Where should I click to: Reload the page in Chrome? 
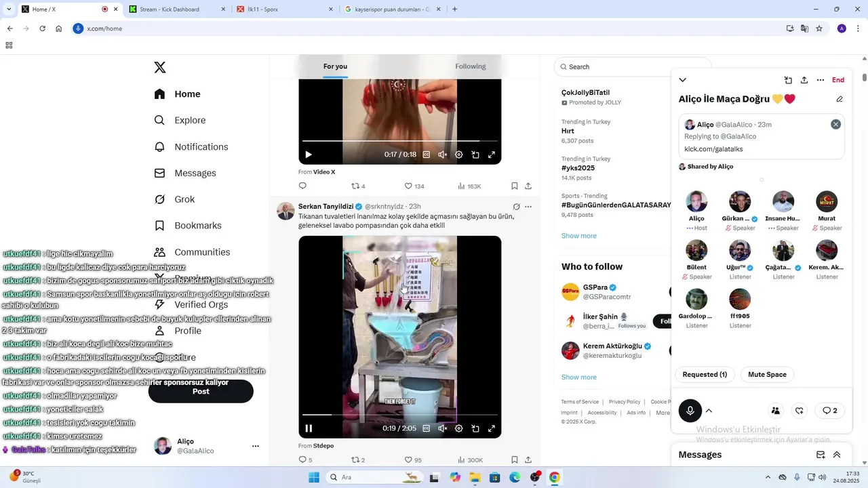(x=42, y=28)
